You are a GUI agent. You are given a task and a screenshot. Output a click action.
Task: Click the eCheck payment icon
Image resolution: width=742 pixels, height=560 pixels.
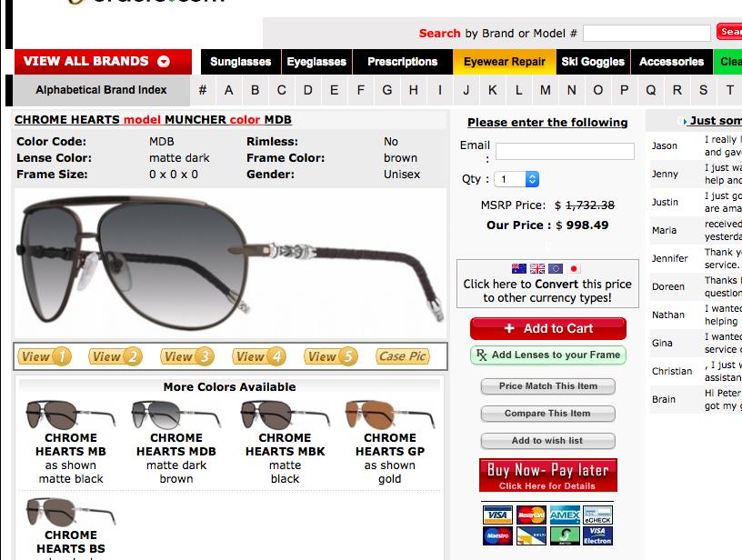(597, 515)
